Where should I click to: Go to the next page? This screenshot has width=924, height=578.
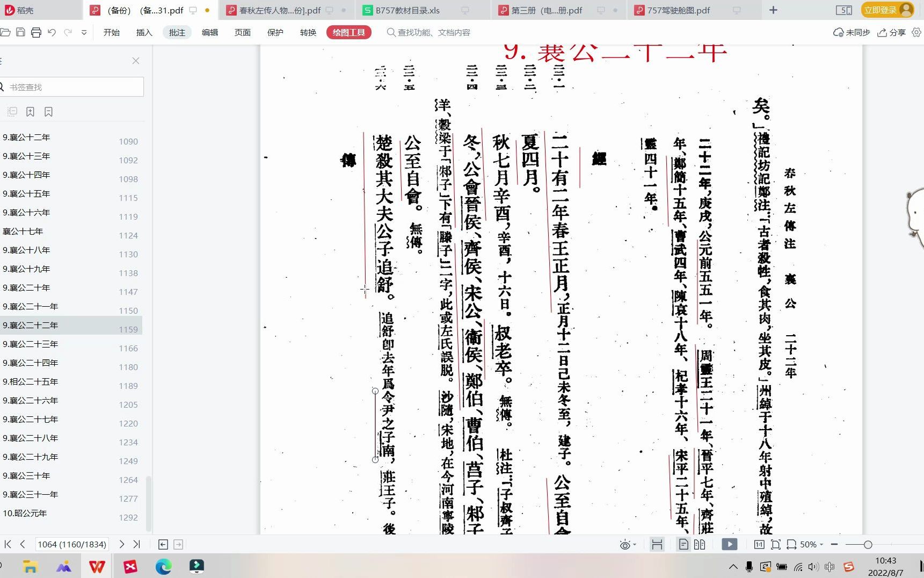tap(122, 544)
